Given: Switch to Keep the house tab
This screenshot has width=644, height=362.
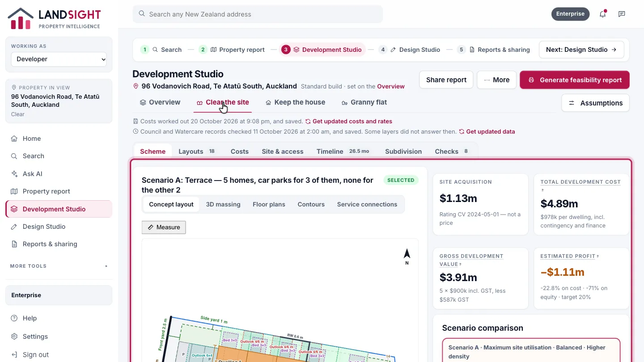Looking at the screenshot, I should pos(295,102).
